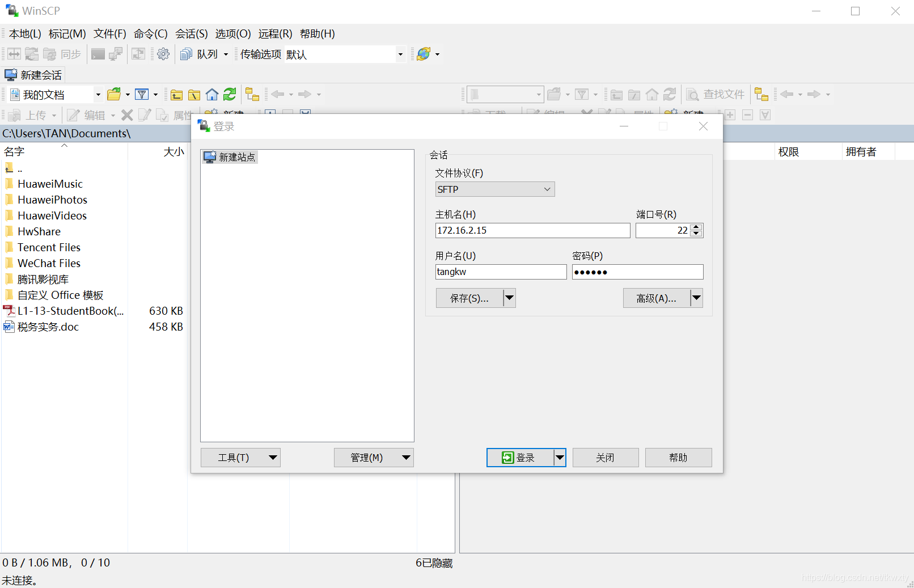The width and height of the screenshot is (914, 588).
Task: Click the 登录 login button
Action: pyautogui.click(x=521, y=457)
